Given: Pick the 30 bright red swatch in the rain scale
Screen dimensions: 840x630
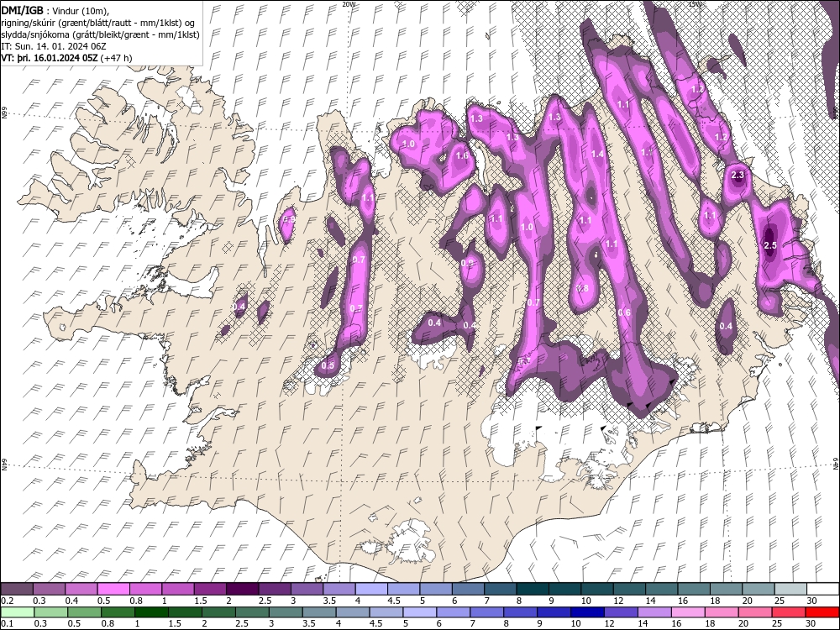Looking at the screenshot, I should pyautogui.click(x=823, y=612).
